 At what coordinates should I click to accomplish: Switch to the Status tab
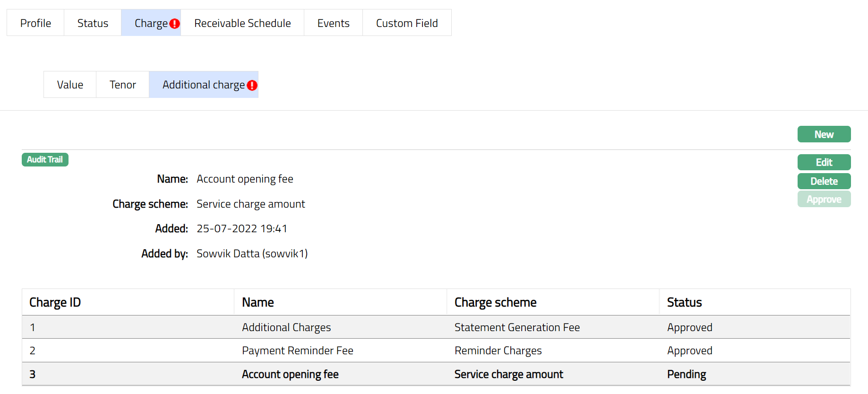[x=93, y=23]
